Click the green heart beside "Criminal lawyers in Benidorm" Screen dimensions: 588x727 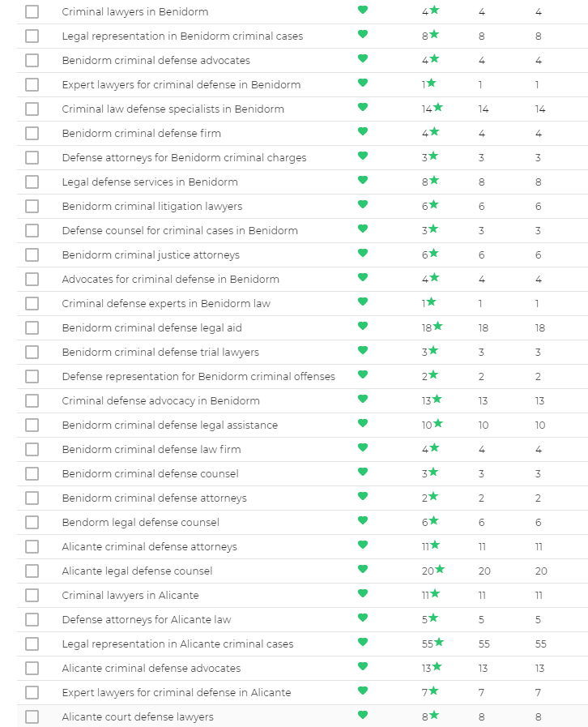tap(363, 11)
